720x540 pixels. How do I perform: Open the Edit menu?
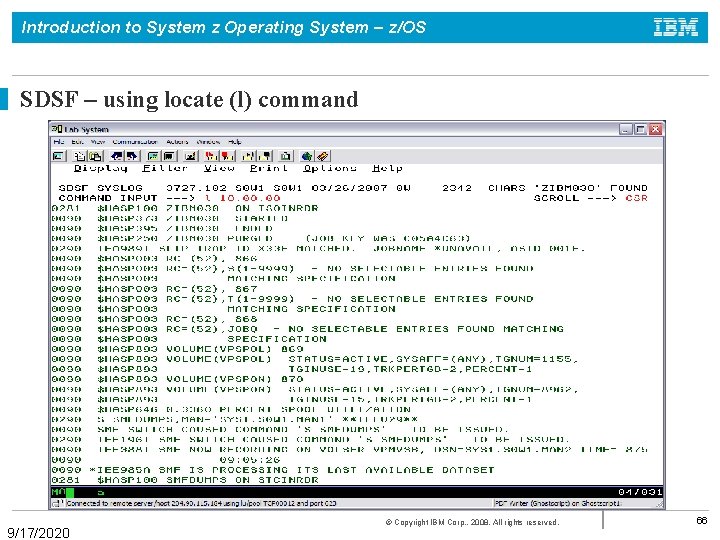point(77,142)
